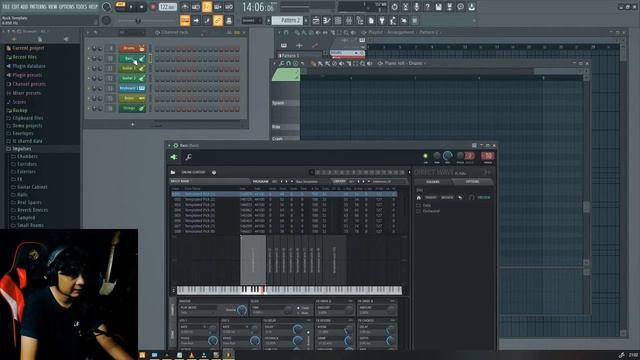Open the Mixer view icon
The height and width of the screenshot is (360, 640).
(x=349, y=20)
